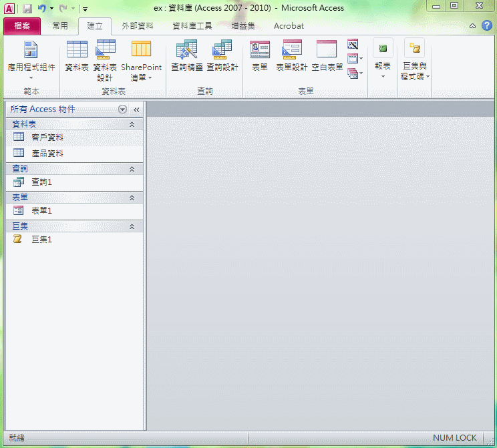Click the Access application icon in title bar
Viewport: 497px width, 448px height.
point(9,9)
